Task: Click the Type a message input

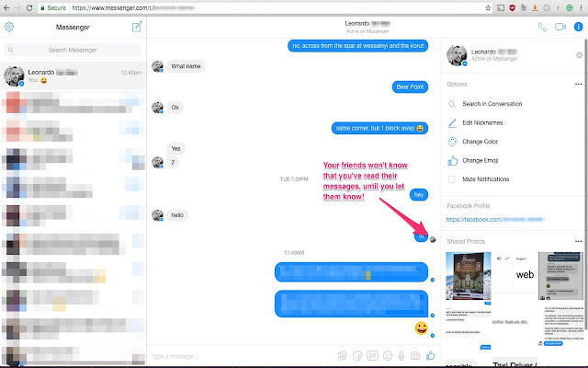Action: [240, 356]
